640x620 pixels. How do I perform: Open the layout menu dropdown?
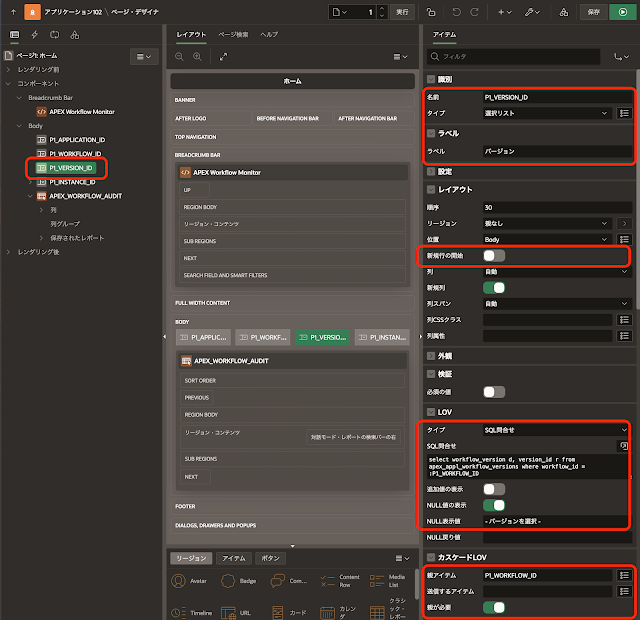[x=400, y=57]
